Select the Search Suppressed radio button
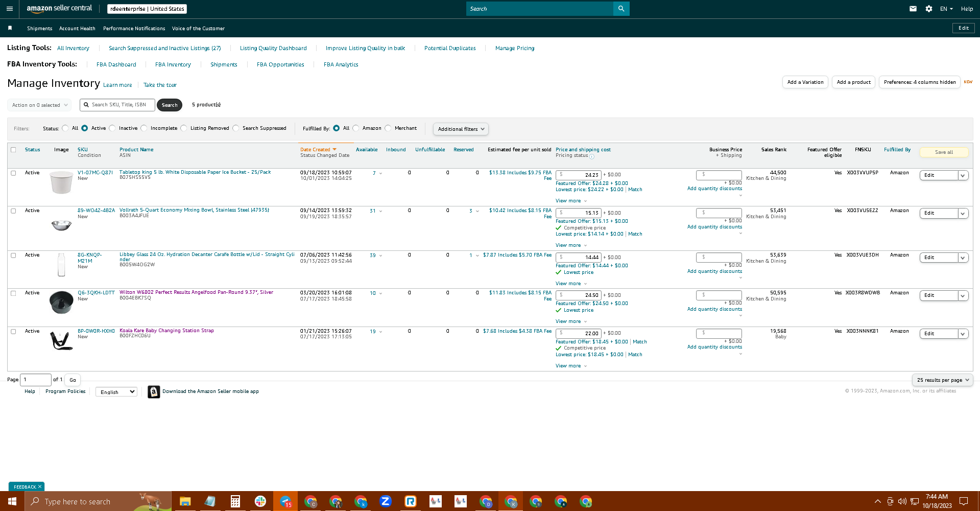The width and height of the screenshot is (980, 511). [236, 128]
